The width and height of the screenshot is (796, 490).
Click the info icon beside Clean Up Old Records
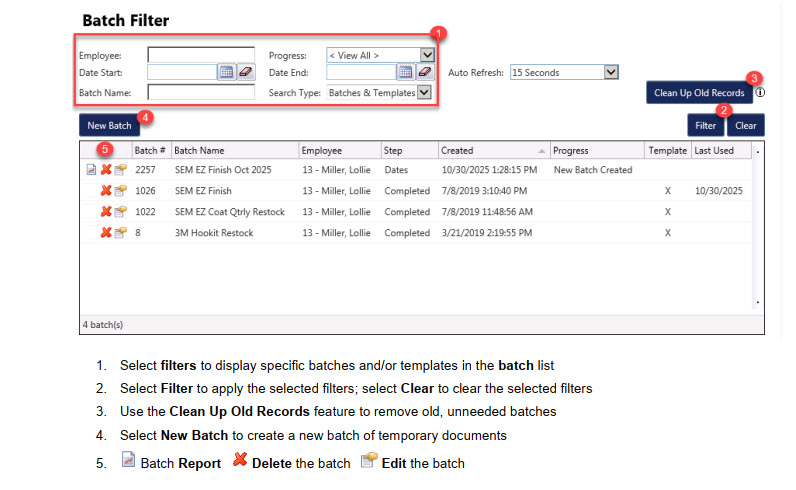760,93
